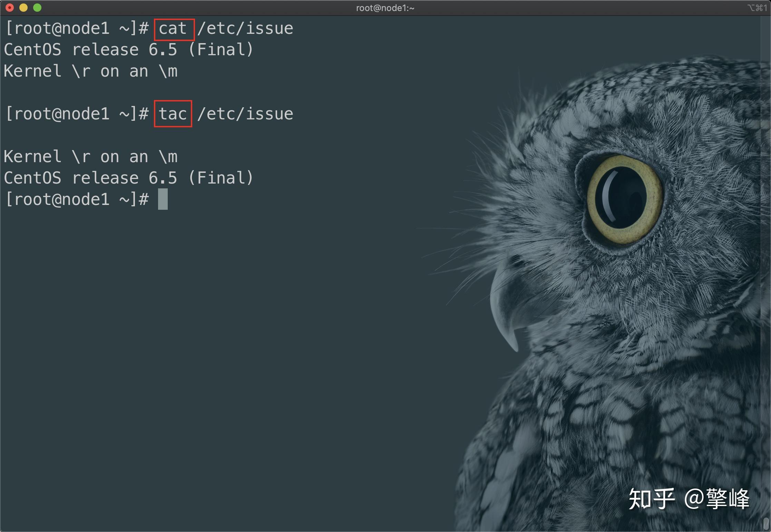Click the block cursor at the prompt
The image size is (771, 532).
click(163, 199)
